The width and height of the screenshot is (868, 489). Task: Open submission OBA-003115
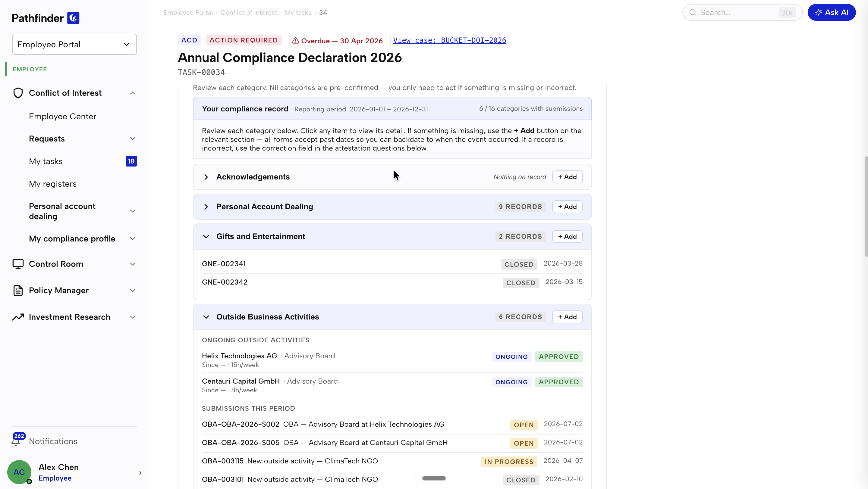click(x=392, y=461)
